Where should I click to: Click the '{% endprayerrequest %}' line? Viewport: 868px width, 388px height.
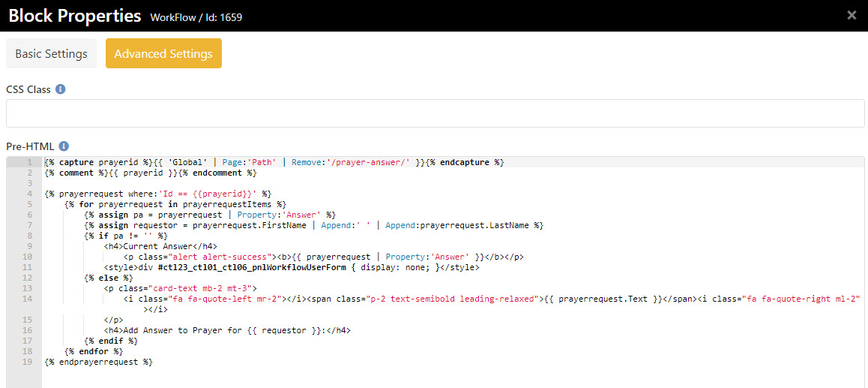click(98, 362)
